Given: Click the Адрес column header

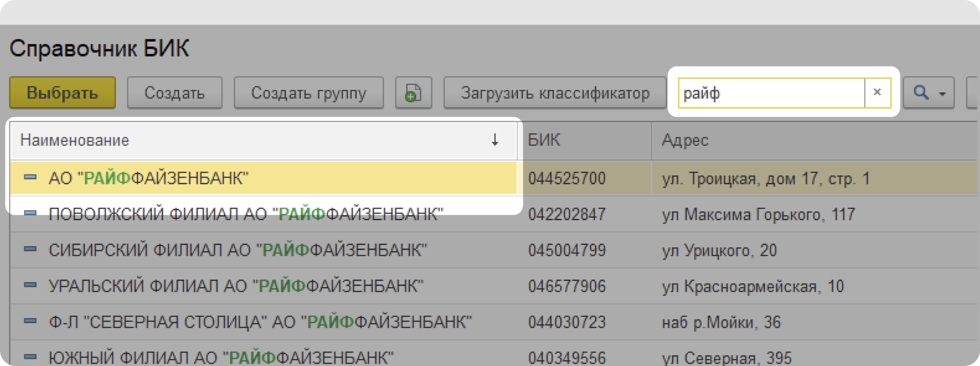Looking at the screenshot, I should tap(685, 140).
